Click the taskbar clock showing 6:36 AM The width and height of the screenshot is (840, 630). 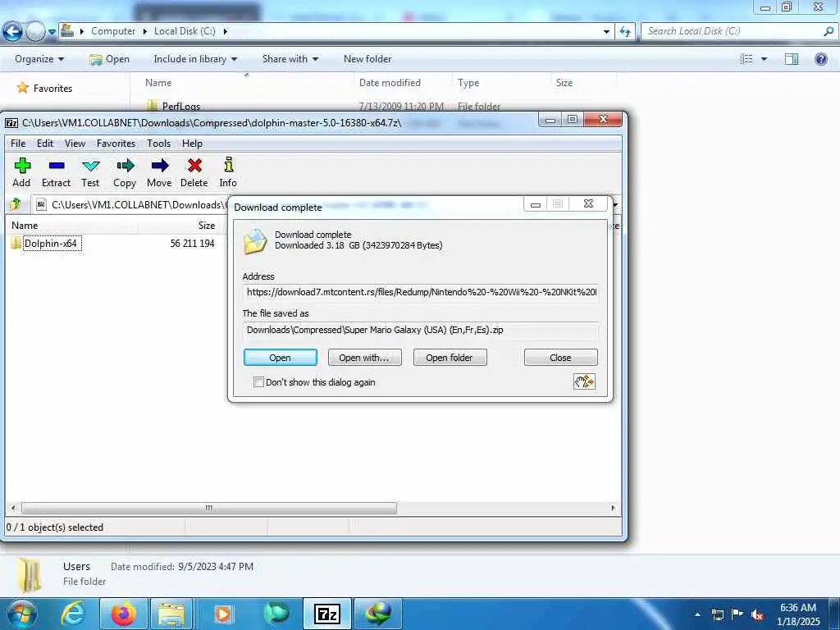tap(797, 614)
